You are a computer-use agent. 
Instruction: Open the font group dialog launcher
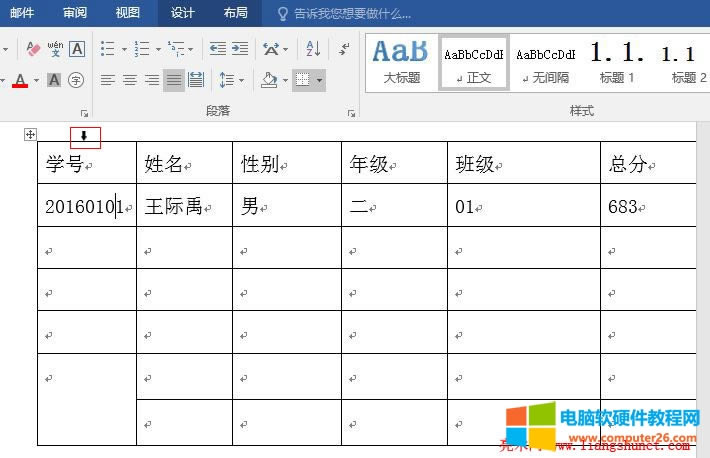84,113
